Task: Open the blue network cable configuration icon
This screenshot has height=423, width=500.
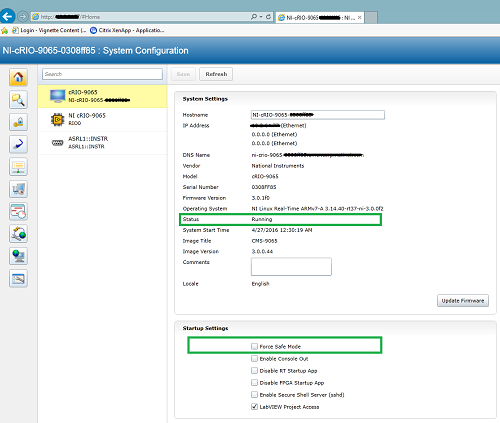Action: (x=18, y=144)
